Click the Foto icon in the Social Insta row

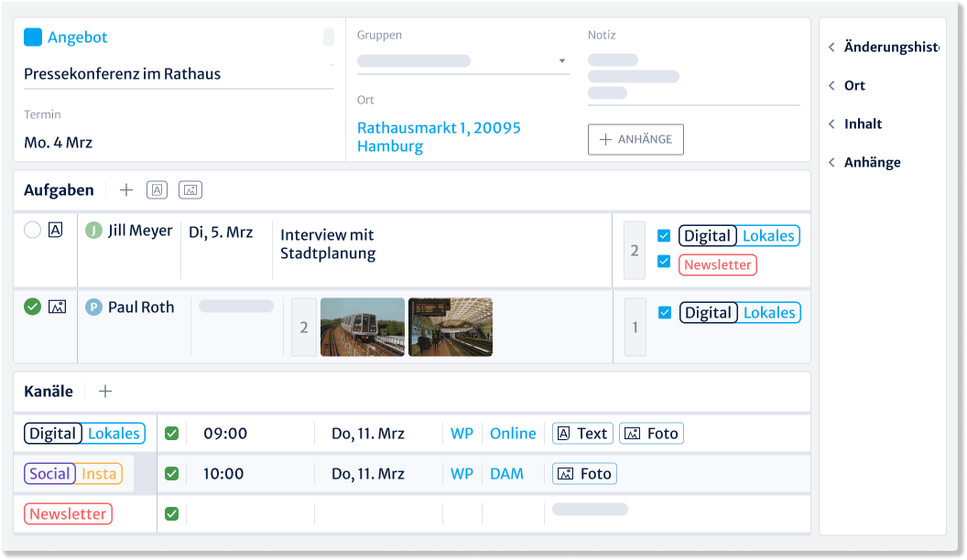point(584,474)
